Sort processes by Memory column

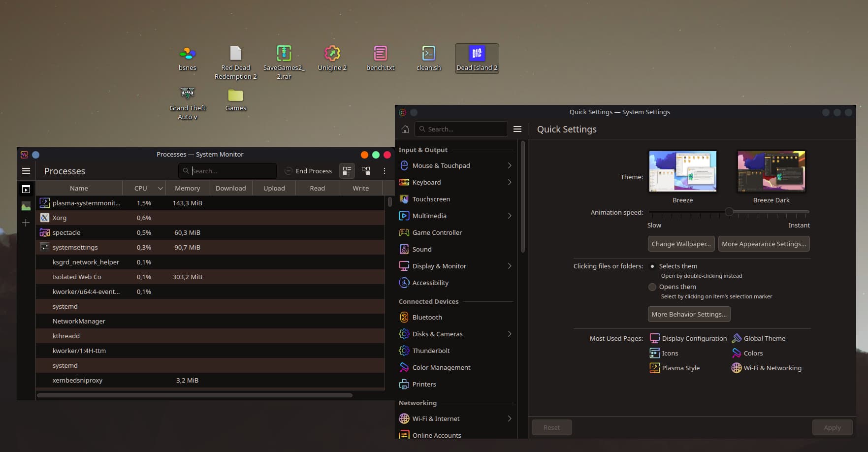188,188
